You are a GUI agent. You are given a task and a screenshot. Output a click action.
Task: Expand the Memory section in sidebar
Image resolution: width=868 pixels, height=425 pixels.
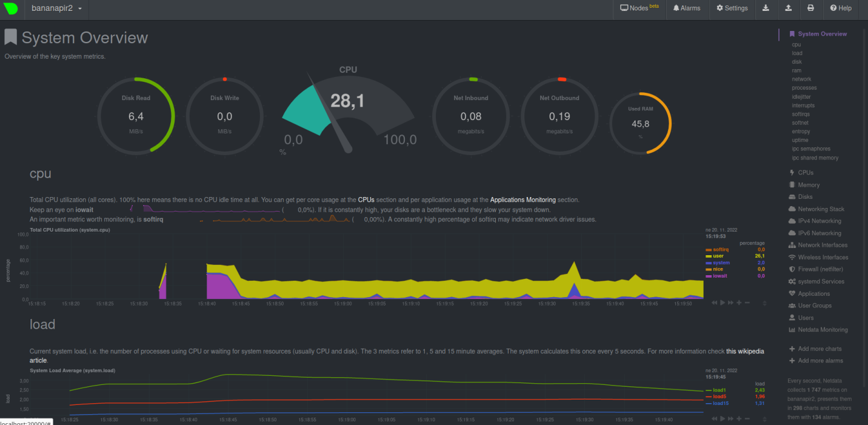pyautogui.click(x=809, y=185)
